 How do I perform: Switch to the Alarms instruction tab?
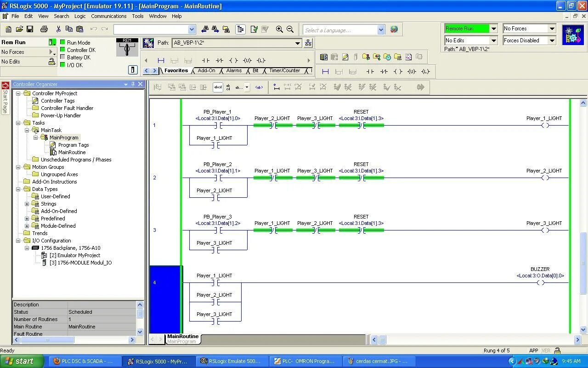point(234,71)
